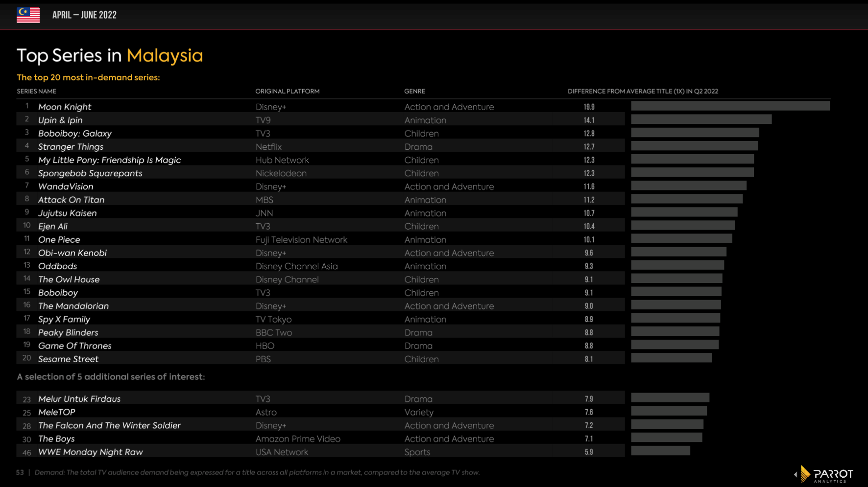868x487 pixels.
Task: Select the 'APRIL – JUNE 2022' header text
Action: tap(84, 15)
